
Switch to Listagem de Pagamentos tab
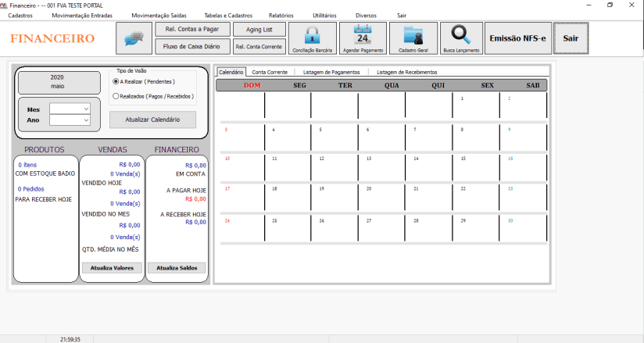click(x=331, y=72)
